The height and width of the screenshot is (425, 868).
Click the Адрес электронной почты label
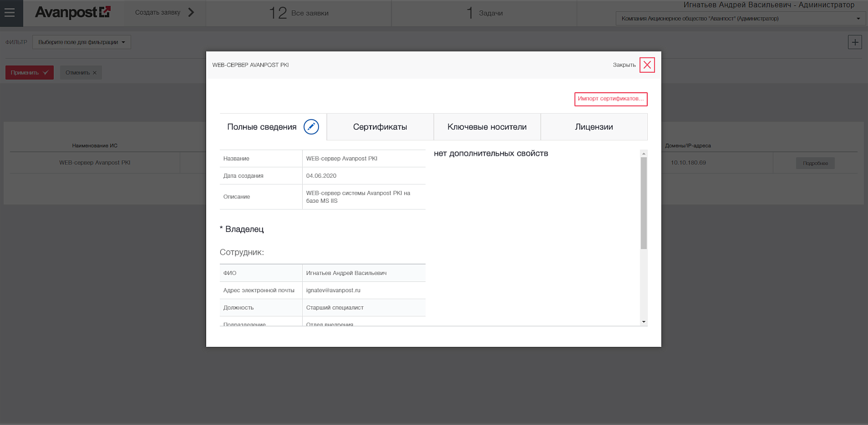(259, 291)
